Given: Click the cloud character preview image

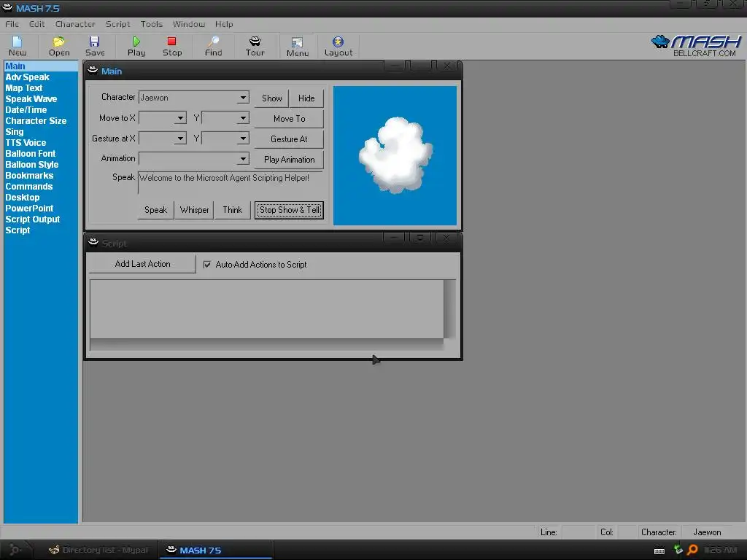Looking at the screenshot, I should pyautogui.click(x=395, y=155).
